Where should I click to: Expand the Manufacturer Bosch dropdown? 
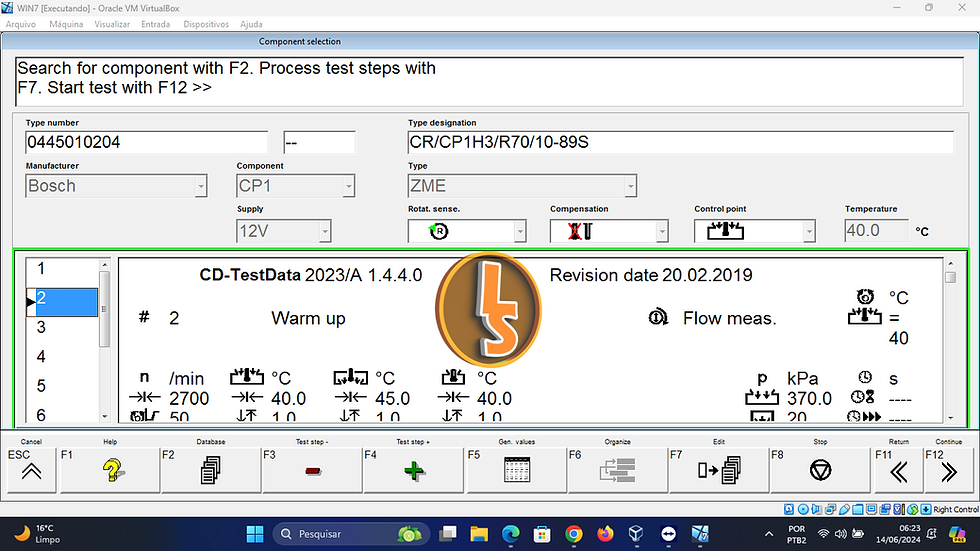[x=201, y=186]
